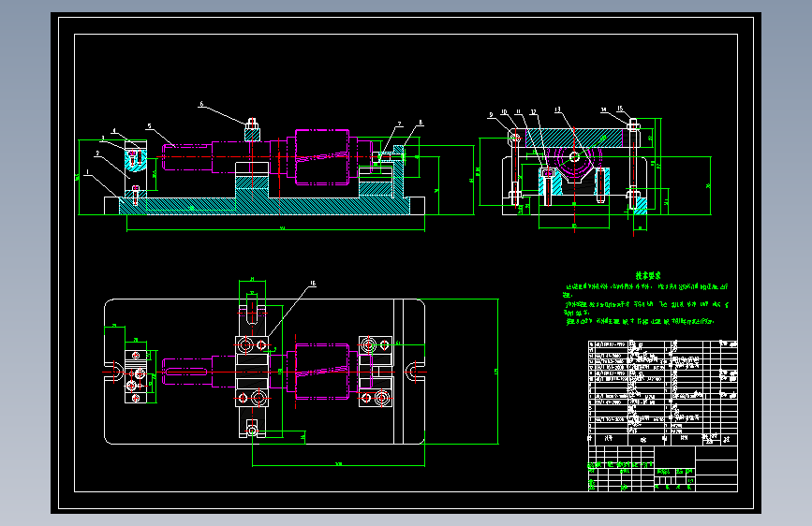Click part balloon number 7 label
Screen dimensions: 812x526
tap(400, 124)
